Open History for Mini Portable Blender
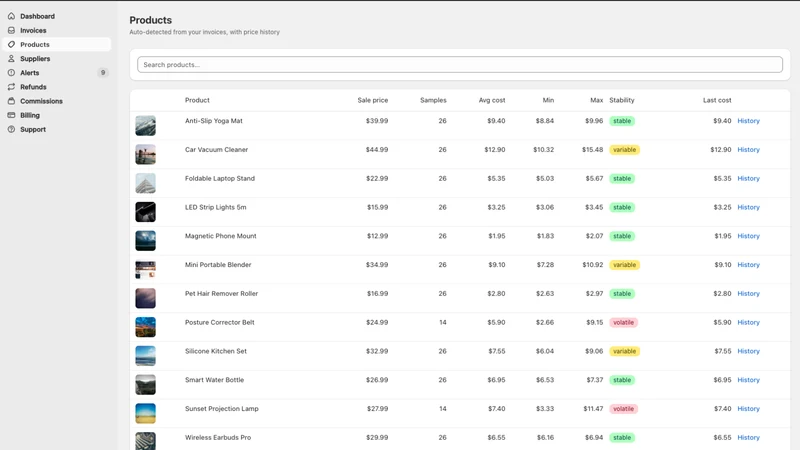Viewport: 800px width, 450px height. 748,265
